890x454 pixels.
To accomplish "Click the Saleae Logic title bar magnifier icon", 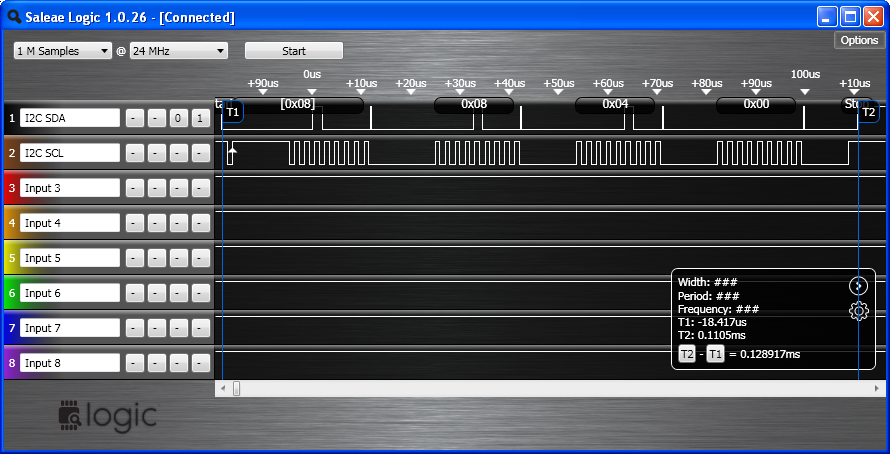I will click(14, 17).
